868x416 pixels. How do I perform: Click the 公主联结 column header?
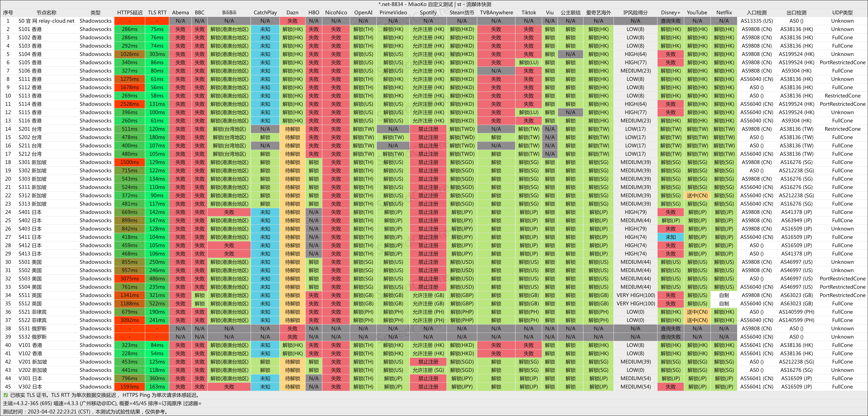point(570,12)
